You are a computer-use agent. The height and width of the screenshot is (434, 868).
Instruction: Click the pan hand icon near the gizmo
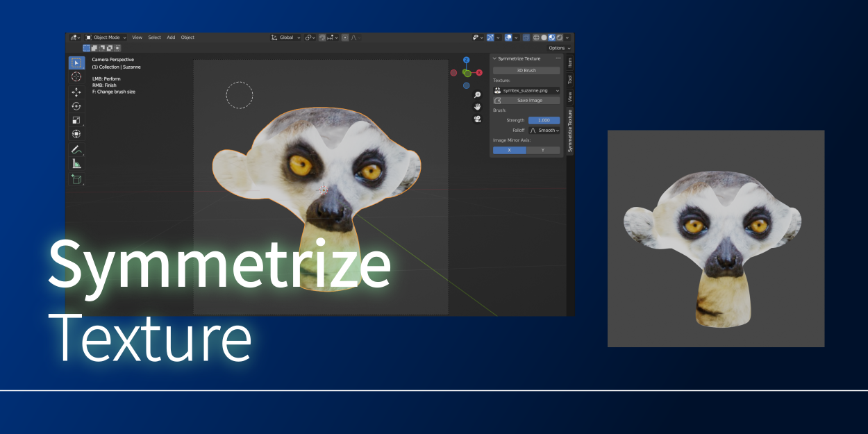pyautogui.click(x=478, y=107)
